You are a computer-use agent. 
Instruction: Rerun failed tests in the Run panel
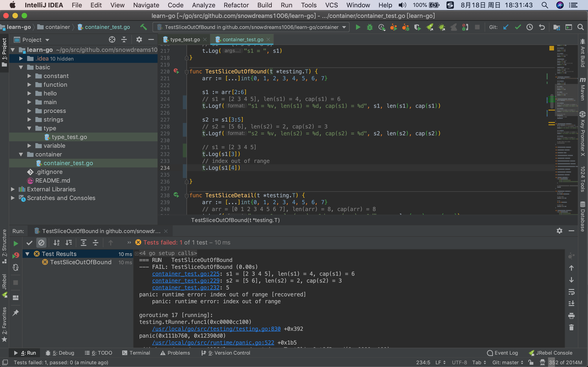tap(16, 255)
